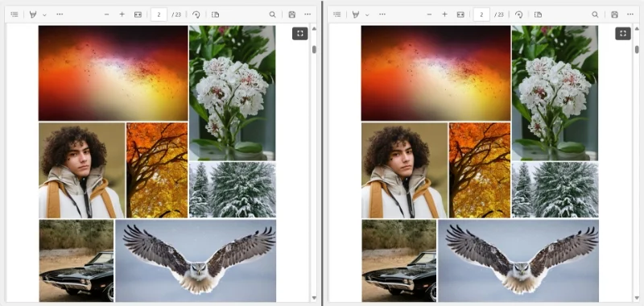Viewport: 644px width, 306px height.
Task: Select the highlighter tool in left viewer
Action: 33,14
